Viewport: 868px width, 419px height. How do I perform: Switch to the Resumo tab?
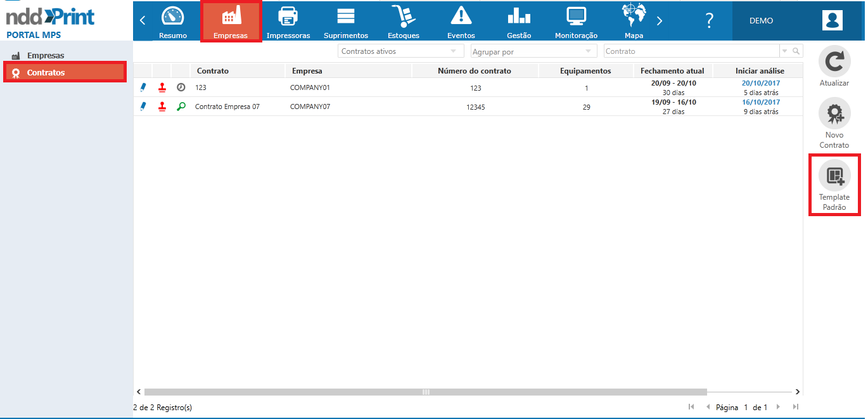point(173,21)
